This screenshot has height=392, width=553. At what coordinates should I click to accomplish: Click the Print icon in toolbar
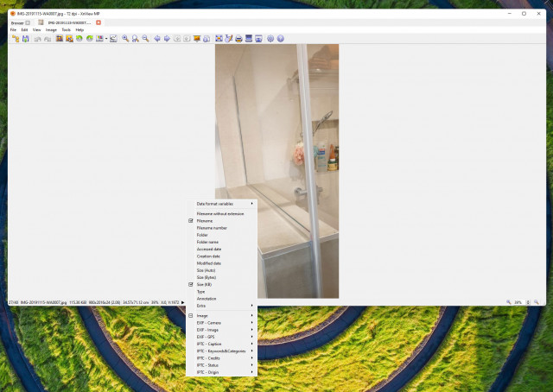pos(238,39)
